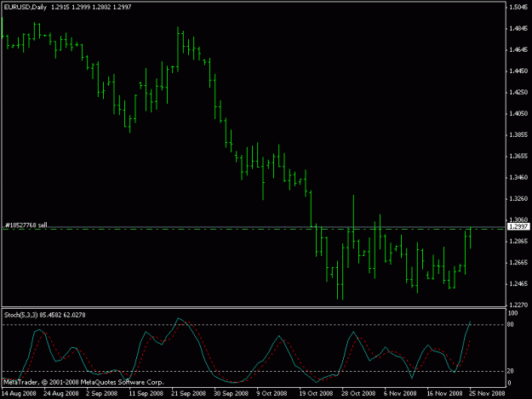Click the 9 Oct 2008 date label
The image size is (532, 399).
pos(272,394)
